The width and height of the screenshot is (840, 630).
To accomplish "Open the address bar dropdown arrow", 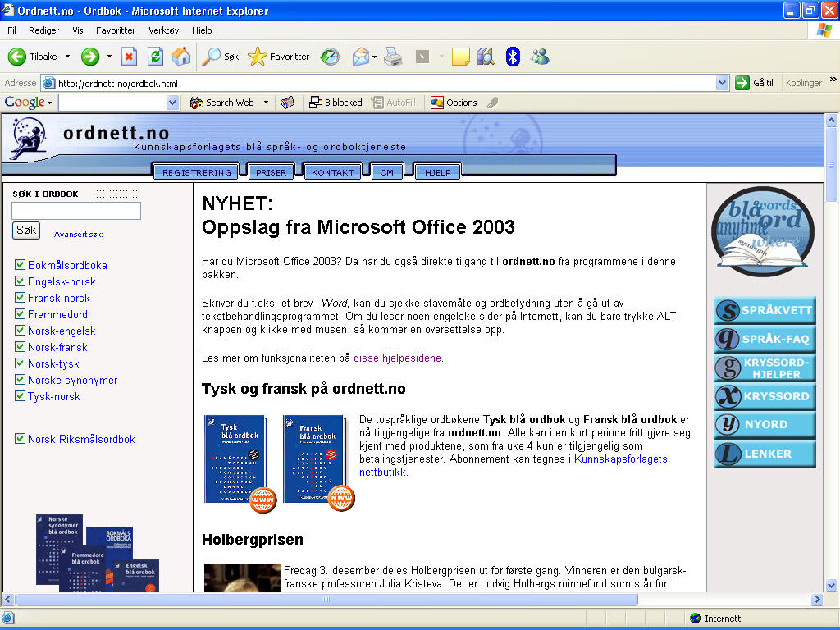I will 722,83.
